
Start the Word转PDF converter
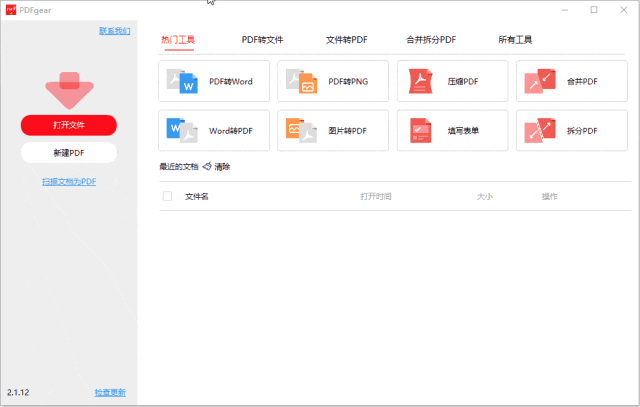coord(214,130)
